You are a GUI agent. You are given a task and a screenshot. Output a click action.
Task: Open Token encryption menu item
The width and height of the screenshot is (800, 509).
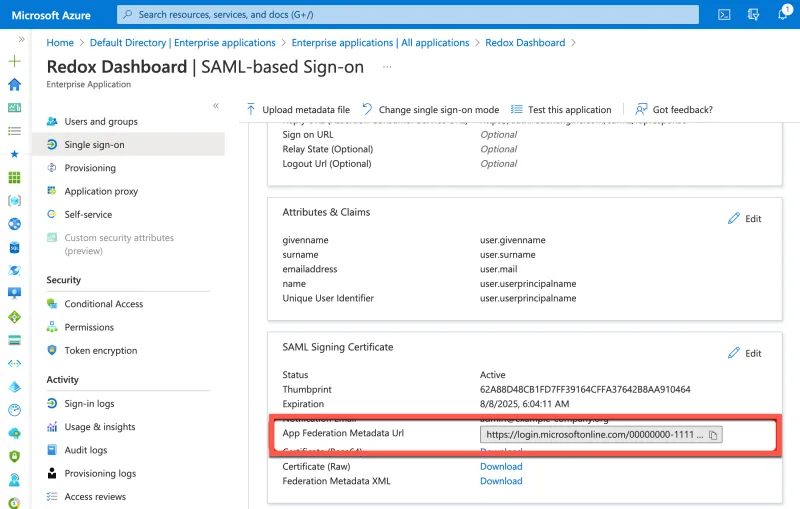click(x=128, y=350)
